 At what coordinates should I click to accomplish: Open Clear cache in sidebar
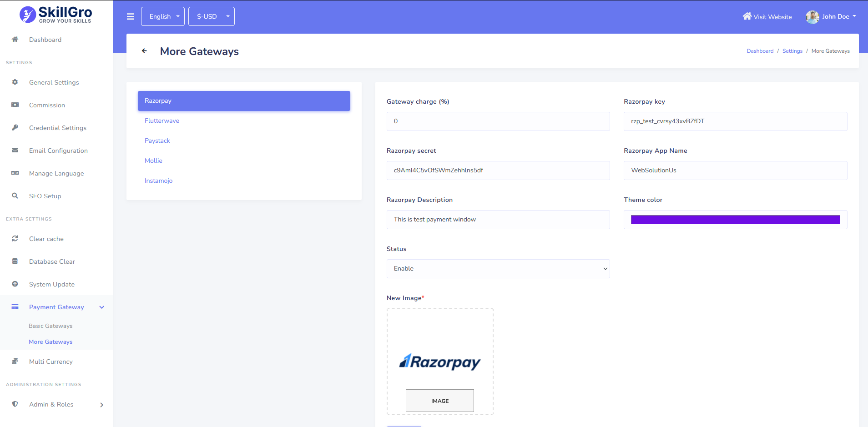(x=46, y=239)
